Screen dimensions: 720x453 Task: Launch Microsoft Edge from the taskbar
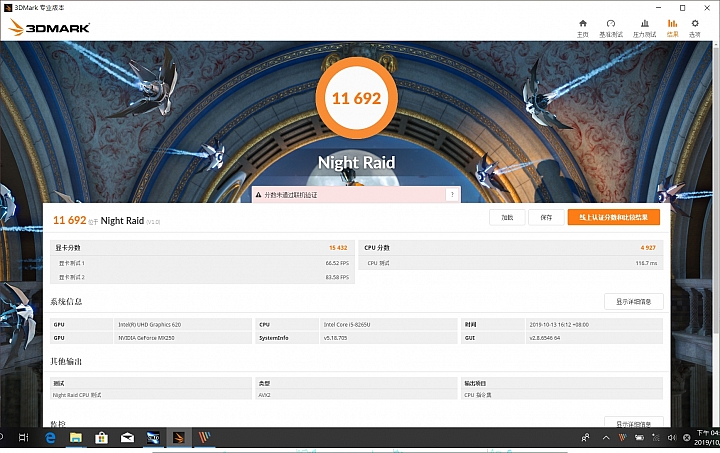click(x=50, y=438)
